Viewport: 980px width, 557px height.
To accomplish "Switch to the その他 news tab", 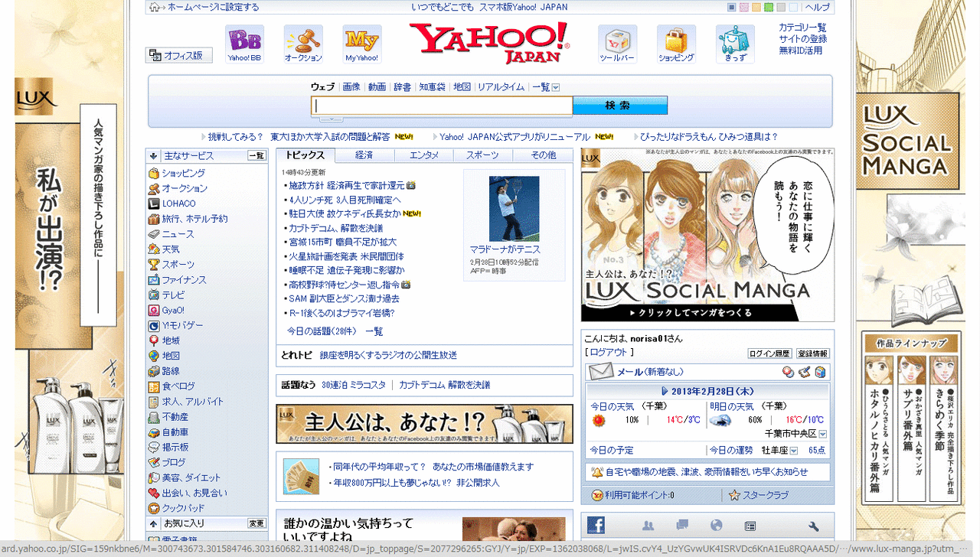I will point(543,155).
